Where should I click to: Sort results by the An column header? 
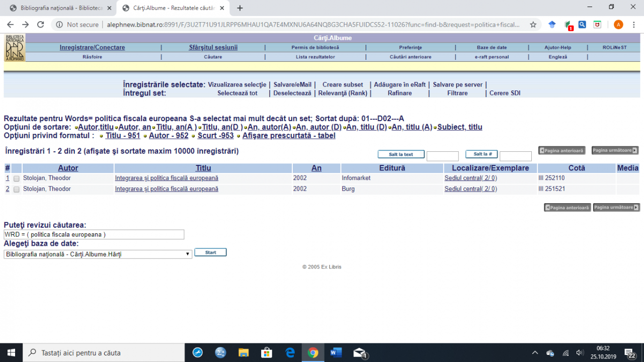(x=316, y=168)
